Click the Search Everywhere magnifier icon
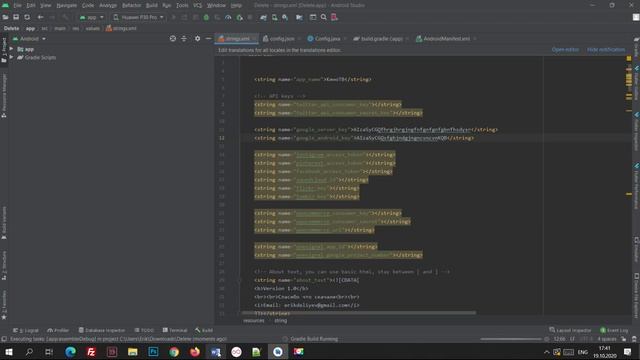 pos(323,17)
